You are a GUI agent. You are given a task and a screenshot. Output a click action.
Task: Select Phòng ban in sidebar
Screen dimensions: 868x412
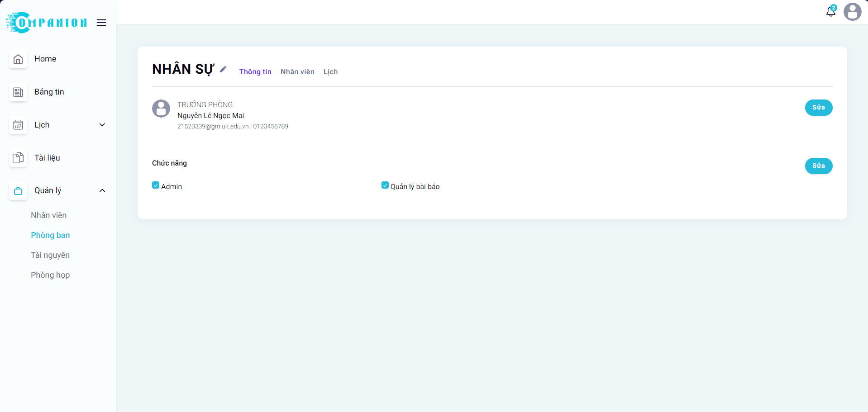tap(50, 235)
